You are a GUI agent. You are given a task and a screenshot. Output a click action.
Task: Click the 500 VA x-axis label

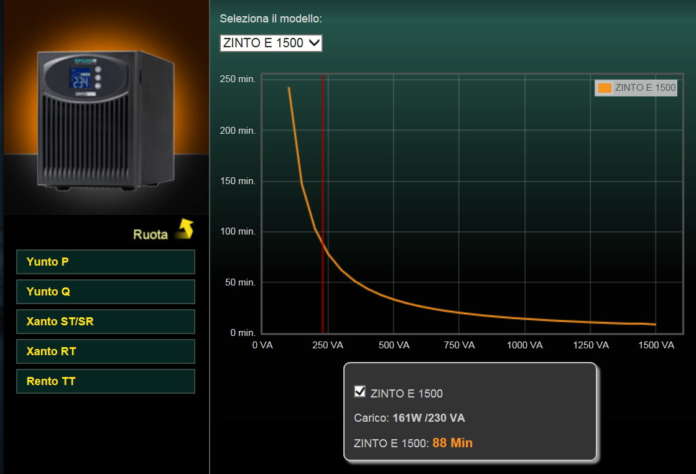pyautogui.click(x=392, y=345)
